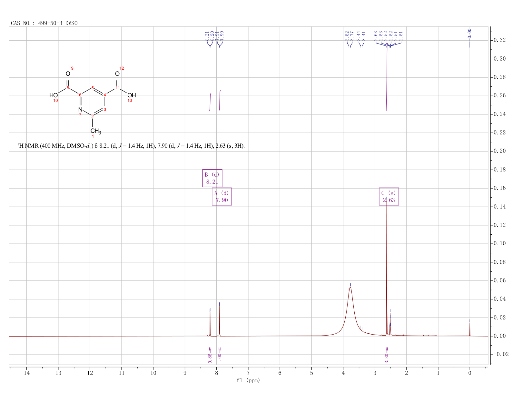Click the 3.30 integral value label

pos(387,358)
